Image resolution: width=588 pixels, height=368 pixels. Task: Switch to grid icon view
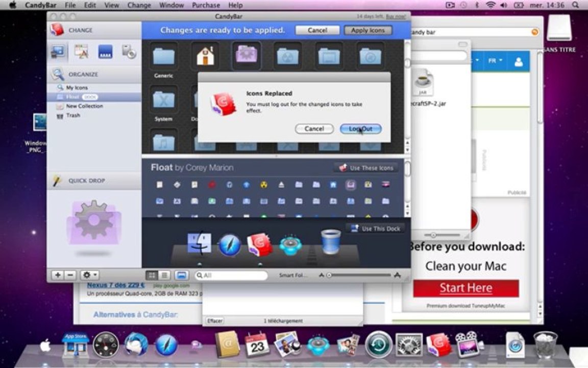pos(152,275)
